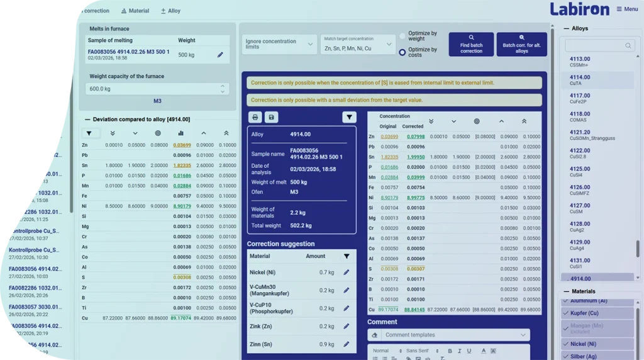Open the filter in the Correction suggestion header
This screenshot has height=360, width=644.
(347, 256)
